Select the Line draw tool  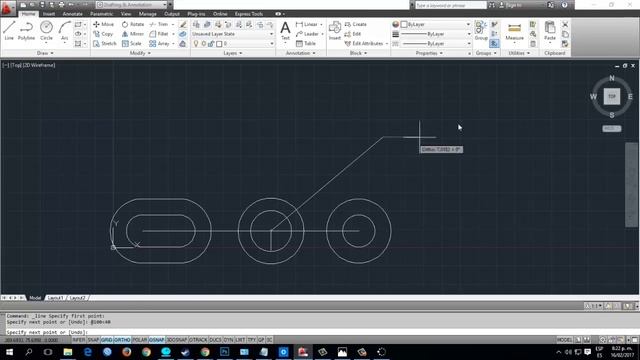point(9,31)
